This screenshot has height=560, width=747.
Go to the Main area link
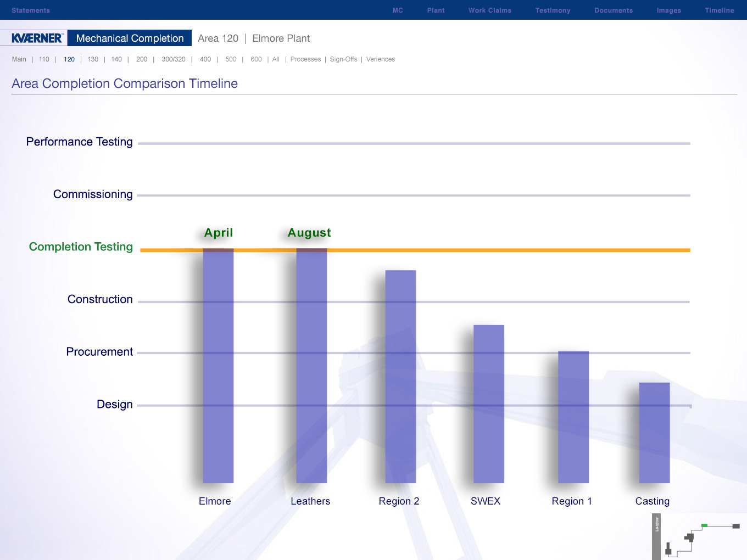click(x=19, y=59)
